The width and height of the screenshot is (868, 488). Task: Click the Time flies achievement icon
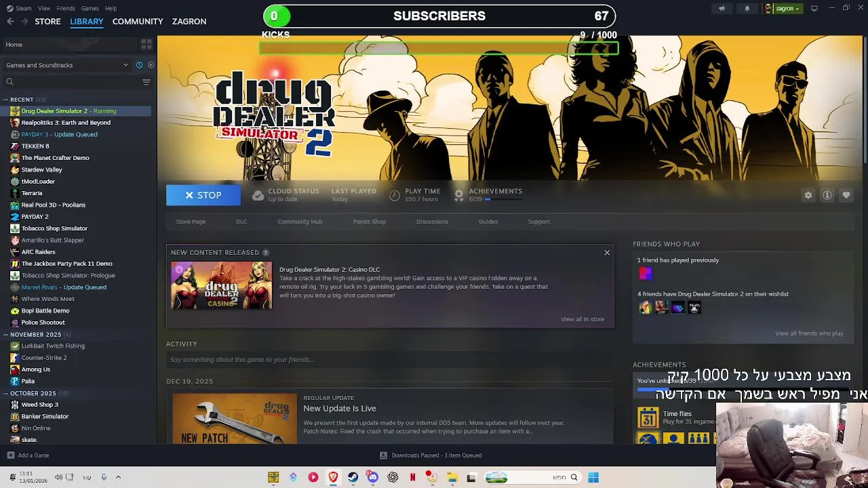pyautogui.click(x=648, y=418)
